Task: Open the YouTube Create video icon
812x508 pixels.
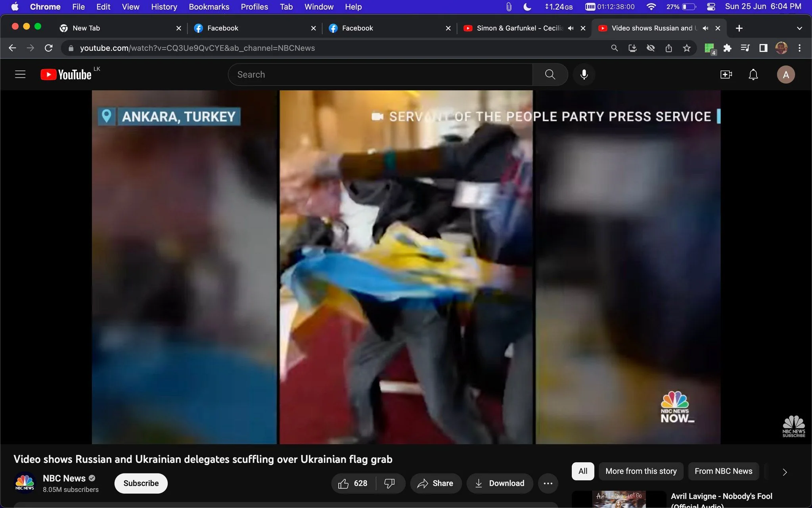Action: (x=726, y=75)
